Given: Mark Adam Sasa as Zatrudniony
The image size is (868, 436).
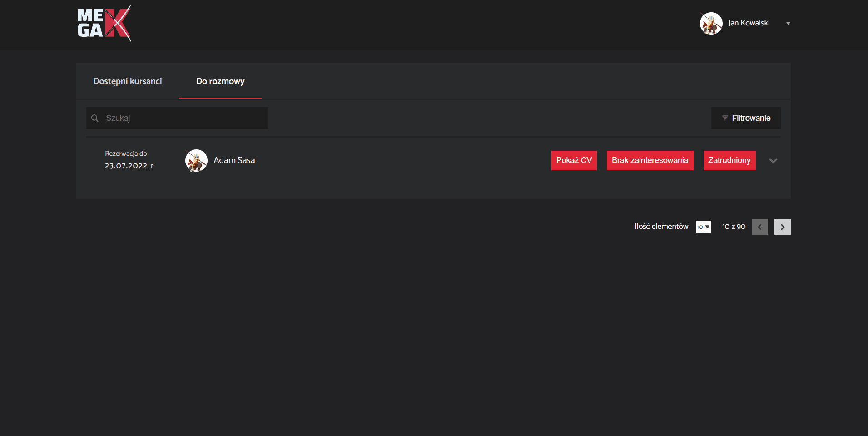Looking at the screenshot, I should coord(729,160).
